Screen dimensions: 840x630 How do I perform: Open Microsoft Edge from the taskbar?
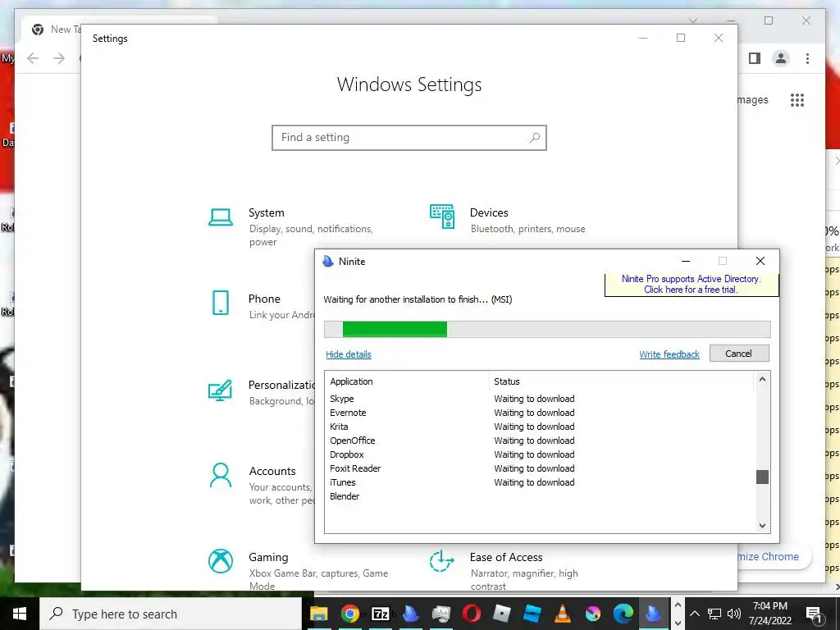pos(623,614)
